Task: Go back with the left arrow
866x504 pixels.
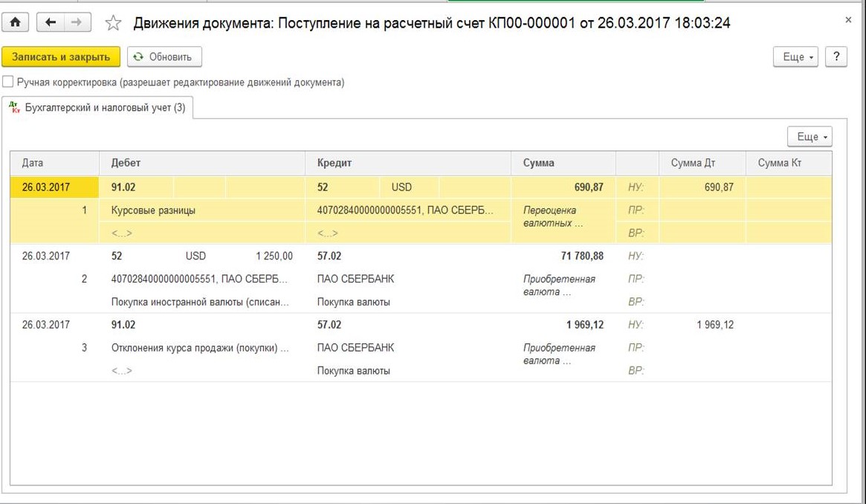Action: tap(51, 23)
